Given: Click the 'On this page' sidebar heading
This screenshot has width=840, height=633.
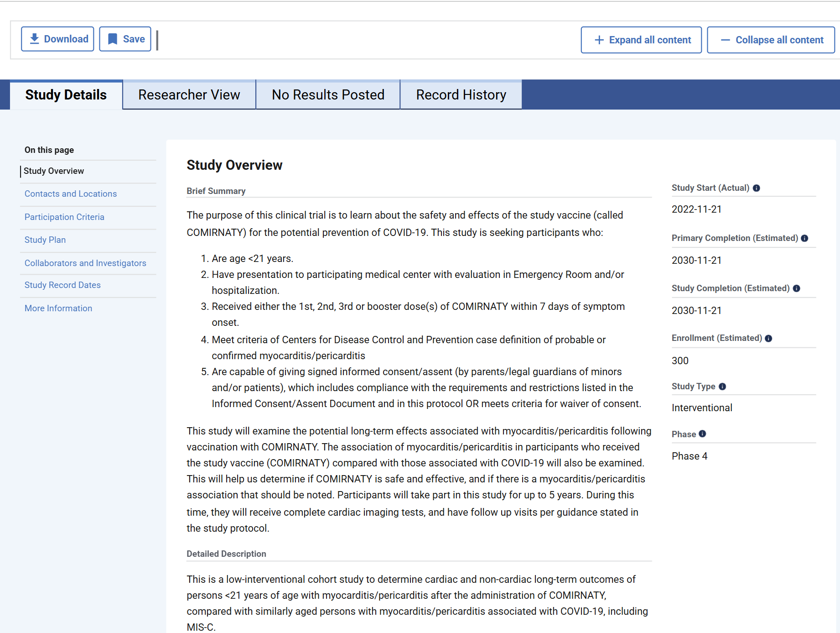Looking at the screenshot, I should [x=49, y=150].
